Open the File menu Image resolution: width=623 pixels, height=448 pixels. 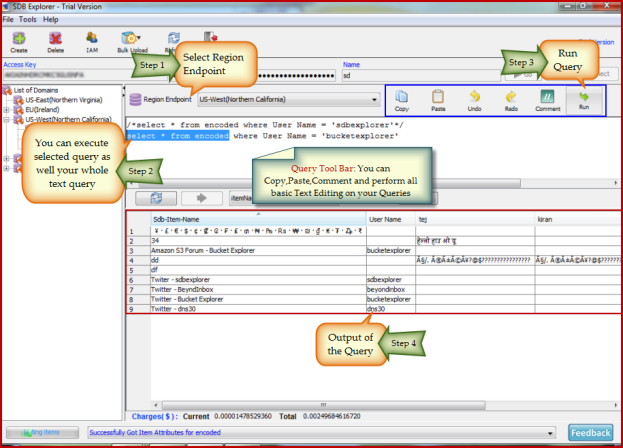pos(8,19)
